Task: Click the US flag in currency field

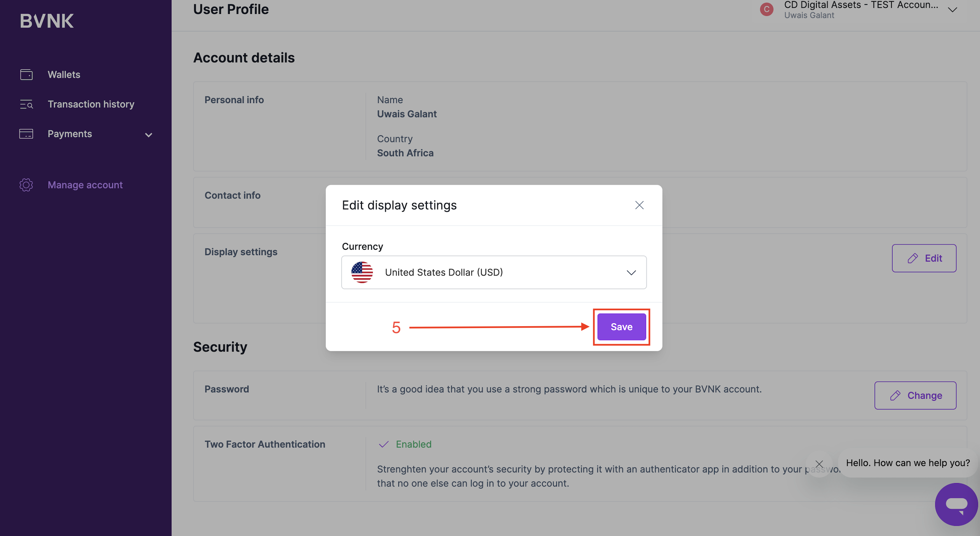Action: click(x=362, y=272)
